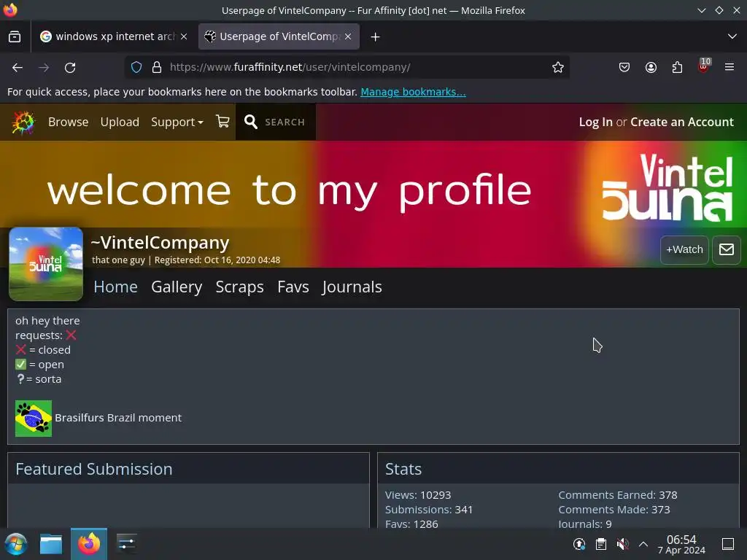
Task: Click the SEARCH input field
Action: [285, 122]
